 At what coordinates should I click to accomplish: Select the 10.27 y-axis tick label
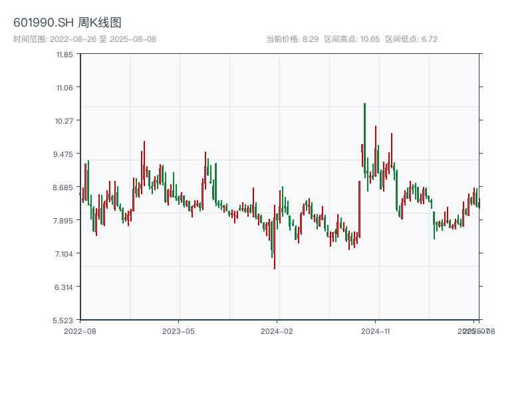65,121
